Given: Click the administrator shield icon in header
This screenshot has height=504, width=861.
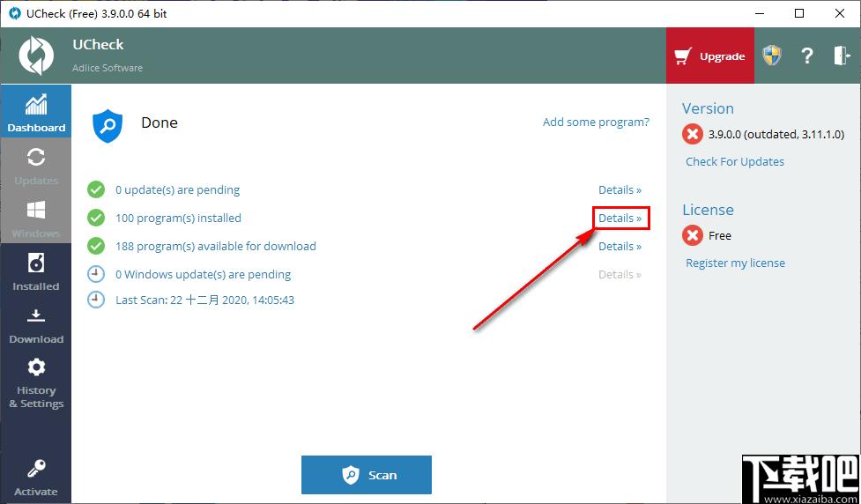Looking at the screenshot, I should 771,56.
